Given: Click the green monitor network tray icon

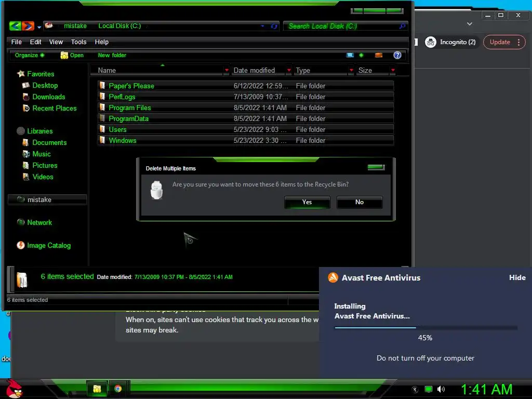Looking at the screenshot, I should click(429, 389).
